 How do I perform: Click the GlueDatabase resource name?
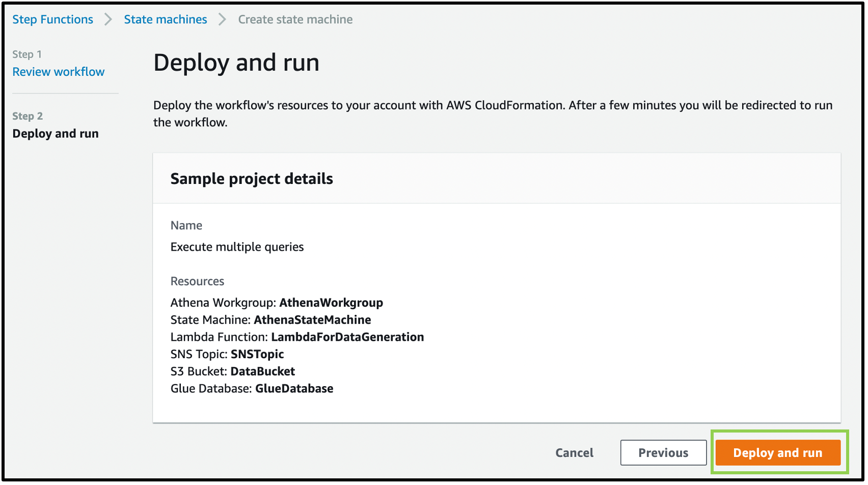(x=294, y=389)
